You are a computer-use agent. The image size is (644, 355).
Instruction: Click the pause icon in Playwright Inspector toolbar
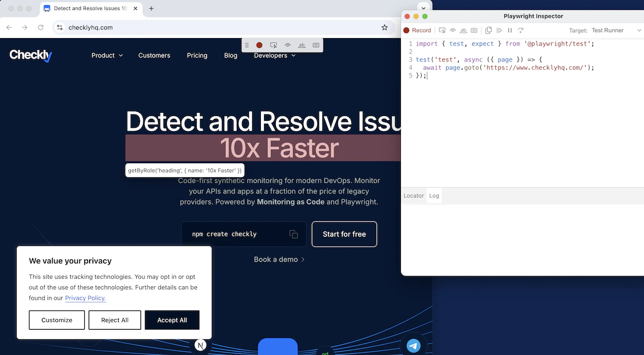tap(509, 30)
